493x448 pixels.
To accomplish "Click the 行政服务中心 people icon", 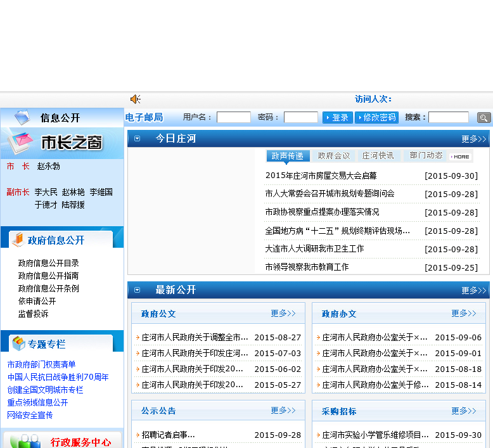I will click(25, 441).
